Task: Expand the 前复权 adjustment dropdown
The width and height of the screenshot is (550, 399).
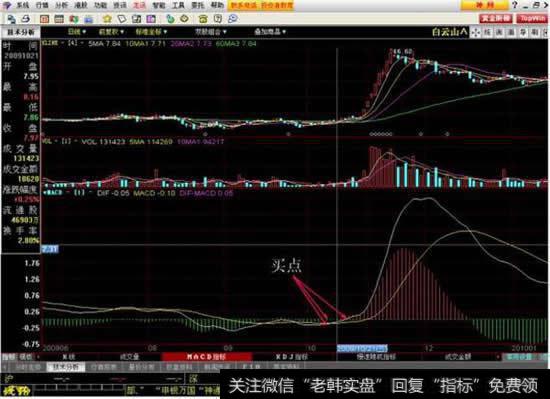Action: (111, 32)
